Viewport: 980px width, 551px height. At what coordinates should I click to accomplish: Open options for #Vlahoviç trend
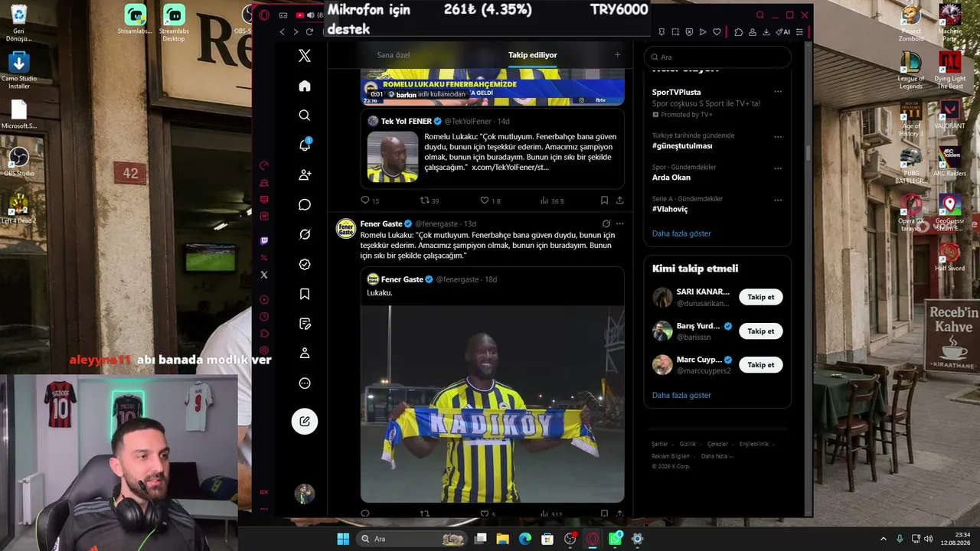(778, 201)
